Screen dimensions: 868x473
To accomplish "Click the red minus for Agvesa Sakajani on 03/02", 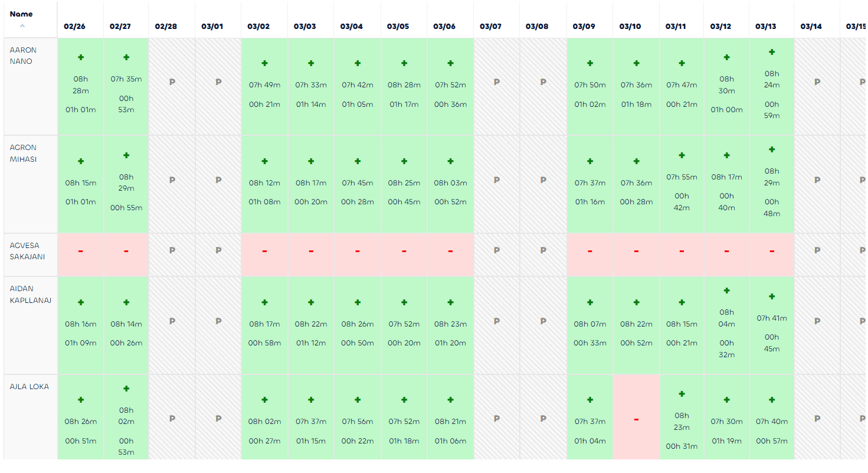I will click(264, 251).
